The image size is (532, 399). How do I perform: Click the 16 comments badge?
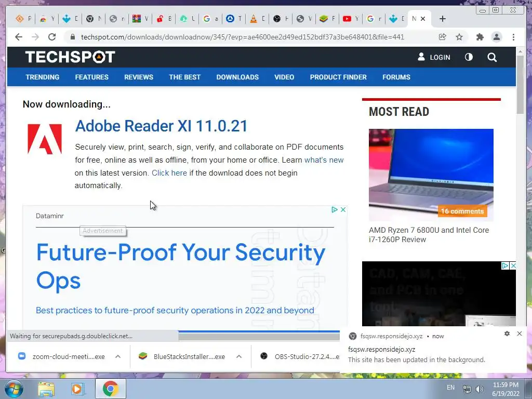tap(462, 211)
